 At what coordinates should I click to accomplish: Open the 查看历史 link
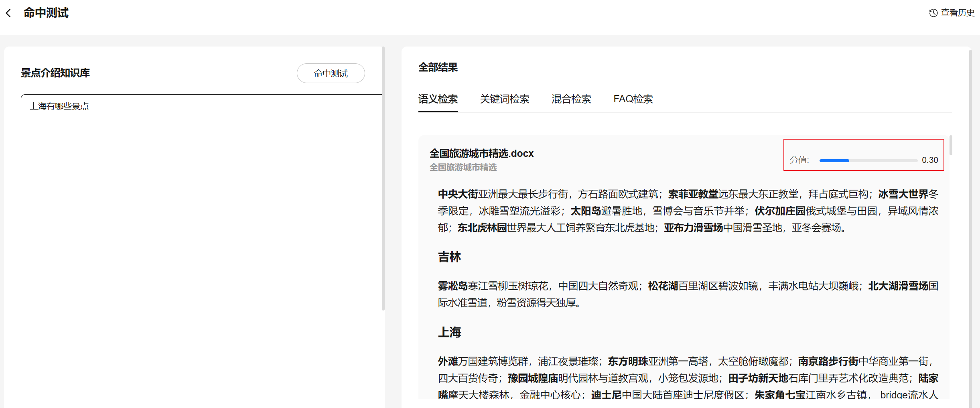point(957,13)
